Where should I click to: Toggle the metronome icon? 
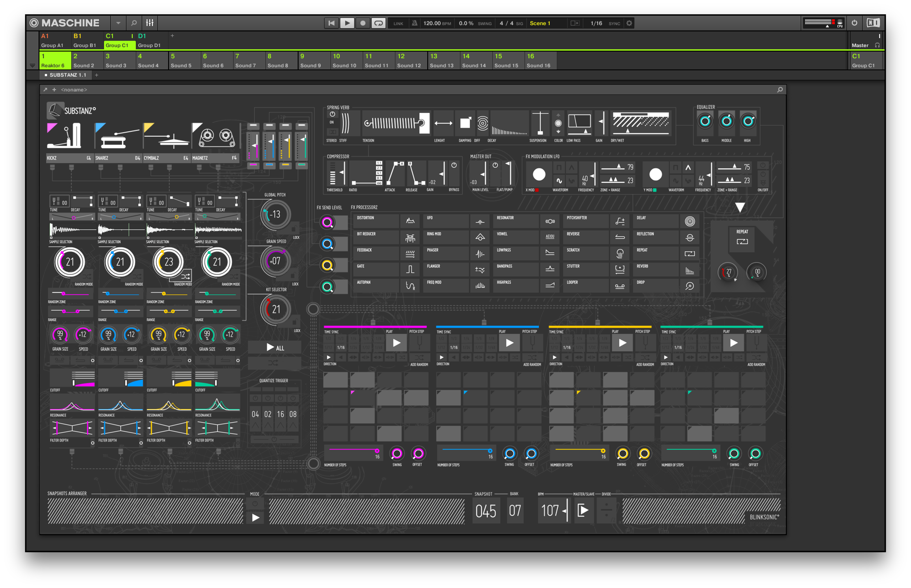[x=414, y=23]
